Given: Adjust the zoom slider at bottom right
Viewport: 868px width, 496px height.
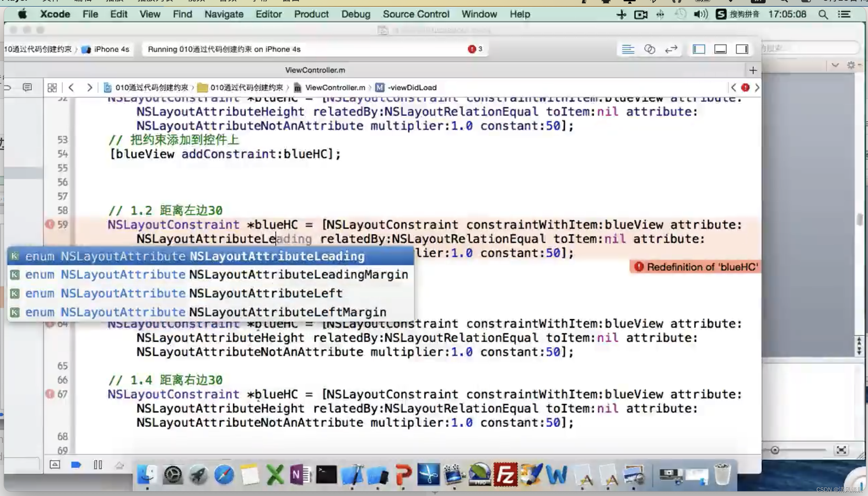Looking at the screenshot, I should click(x=775, y=450).
